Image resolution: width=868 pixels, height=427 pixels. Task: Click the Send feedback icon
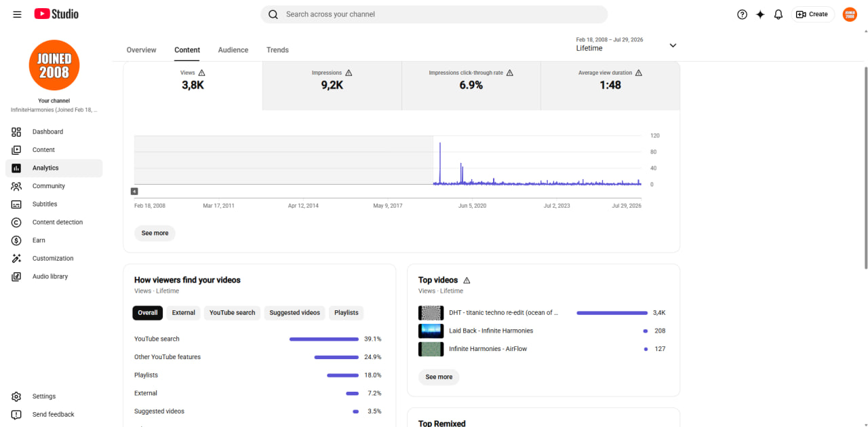pos(16,415)
